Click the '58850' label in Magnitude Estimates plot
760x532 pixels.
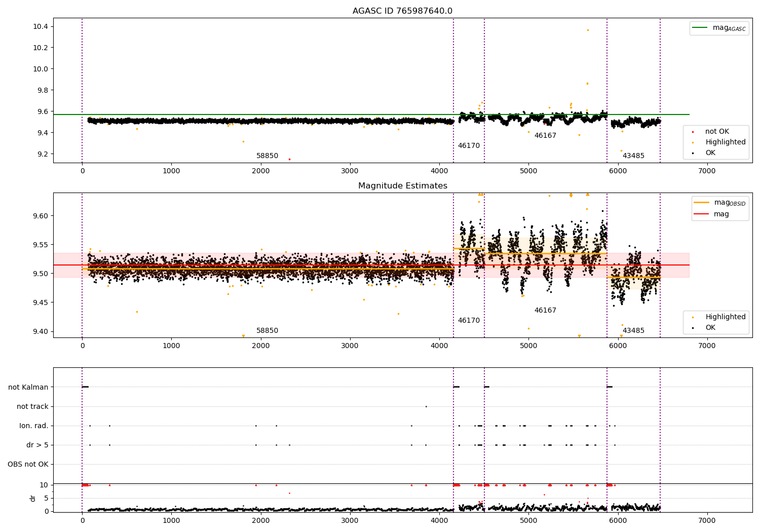click(x=267, y=331)
